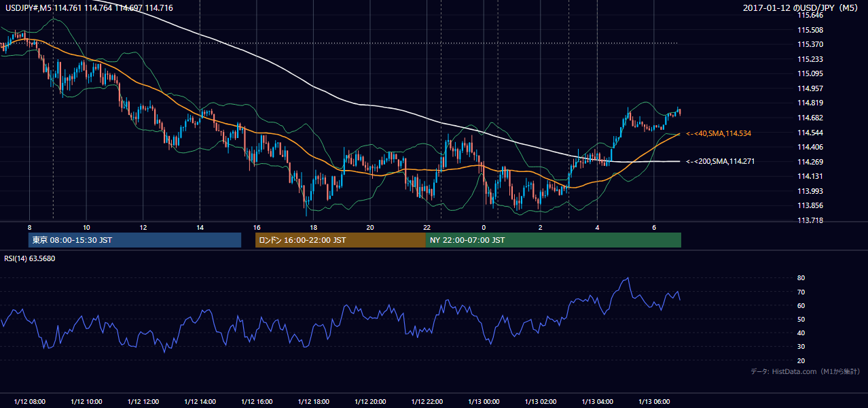The height and width of the screenshot is (408, 868).
Task: Click the orange 40 SMA 114.534 label
Action: tap(719, 133)
